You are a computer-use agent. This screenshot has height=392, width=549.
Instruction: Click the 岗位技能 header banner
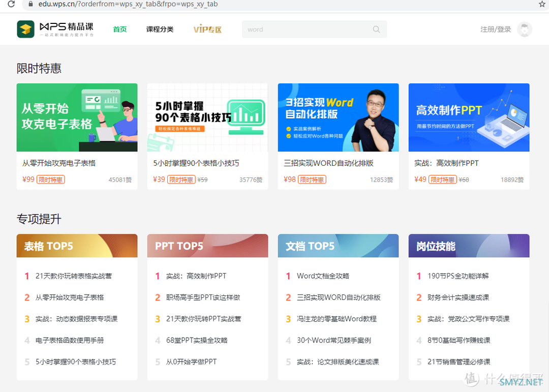(x=469, y=246)
